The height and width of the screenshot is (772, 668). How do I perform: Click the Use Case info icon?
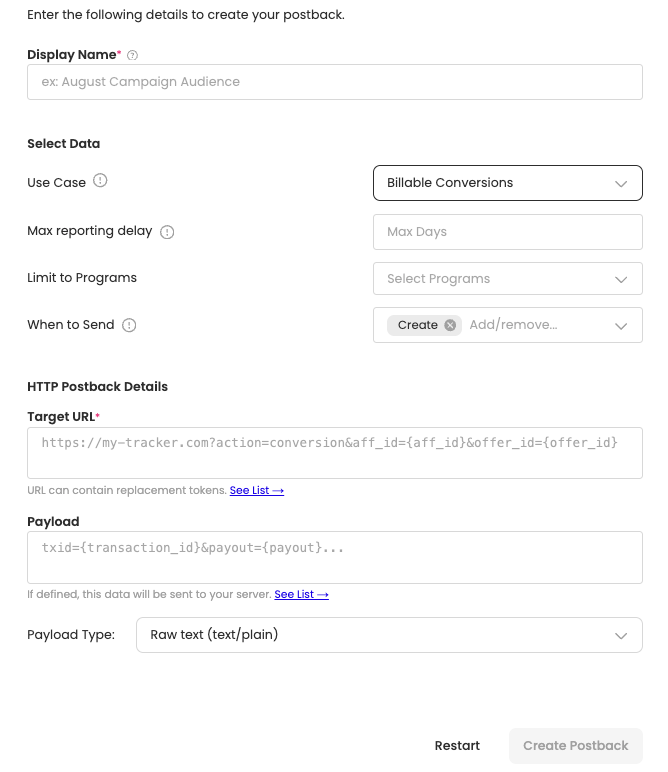click(100, 181)
